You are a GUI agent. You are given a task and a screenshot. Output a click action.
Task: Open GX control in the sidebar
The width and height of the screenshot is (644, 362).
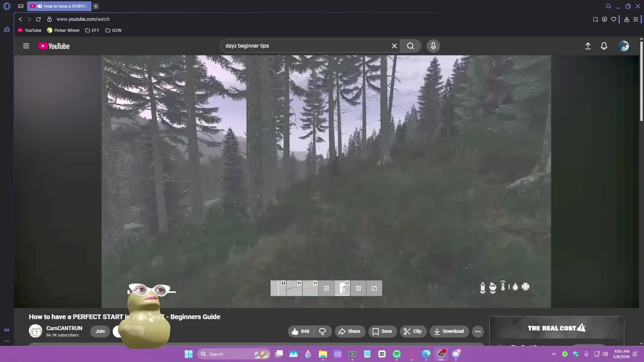point(7,330)
